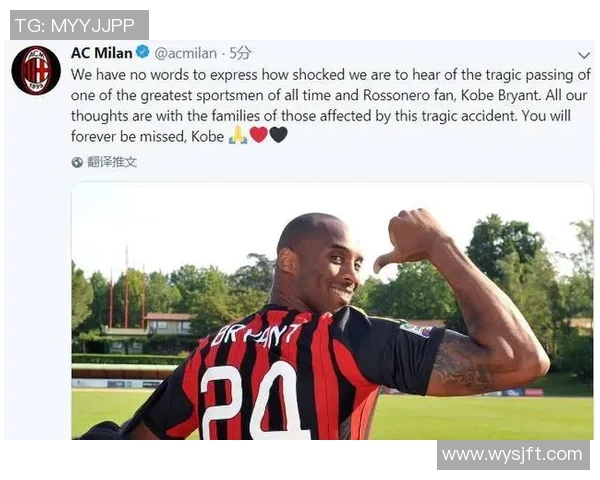Image resolution: width=600 pixels, height=480 pixels.
Task: Open the attached tweet photo
Action: (332, 310)
